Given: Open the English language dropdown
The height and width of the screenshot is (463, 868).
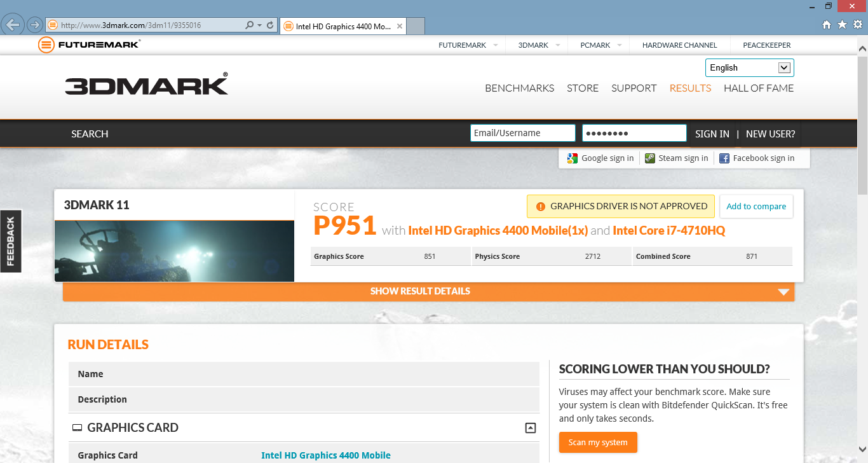Looking at the screenshot, I should pyautogui.click(x=750, y=67).
